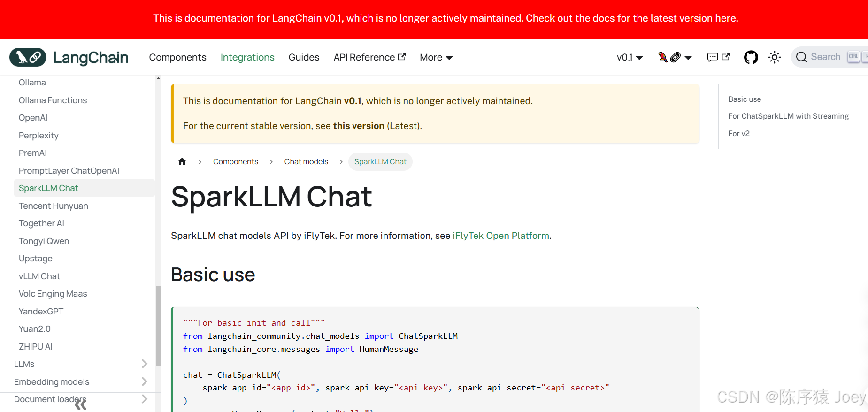Click the LangChain parrot logo
The image size is (868, 412).
(x=28, y=57)
